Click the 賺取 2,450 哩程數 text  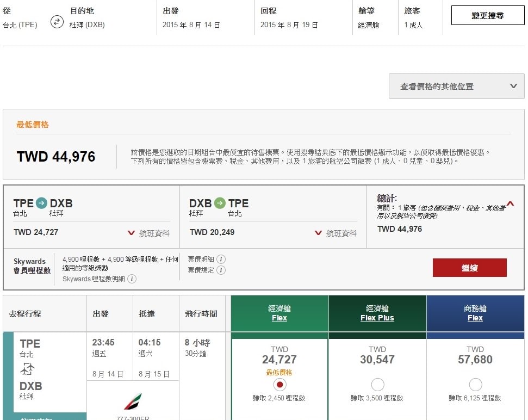pos(279,398)
